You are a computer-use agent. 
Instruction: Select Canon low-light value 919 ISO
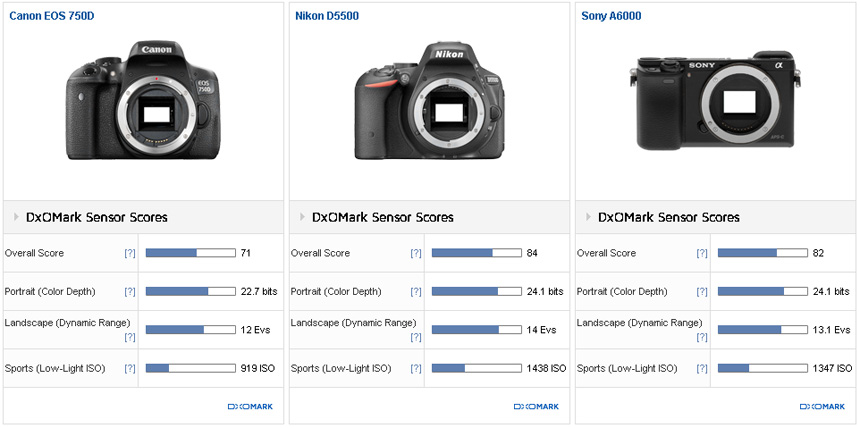pos(258,368)
